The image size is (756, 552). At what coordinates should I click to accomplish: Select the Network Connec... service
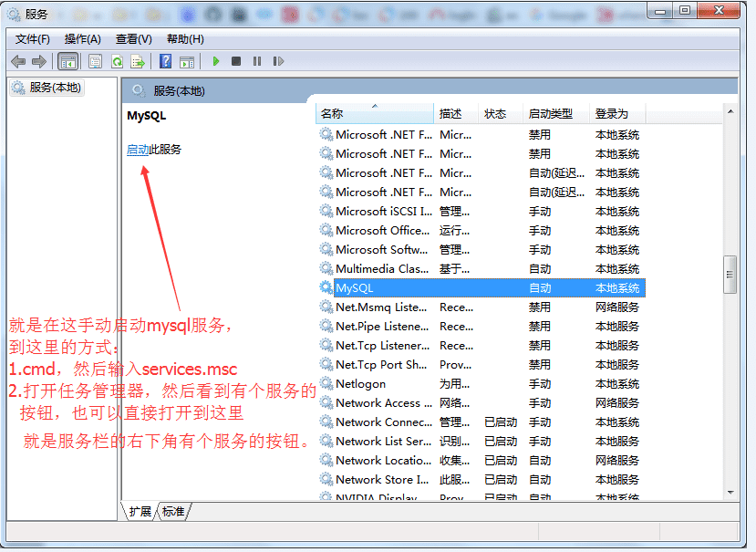[482, 422]
